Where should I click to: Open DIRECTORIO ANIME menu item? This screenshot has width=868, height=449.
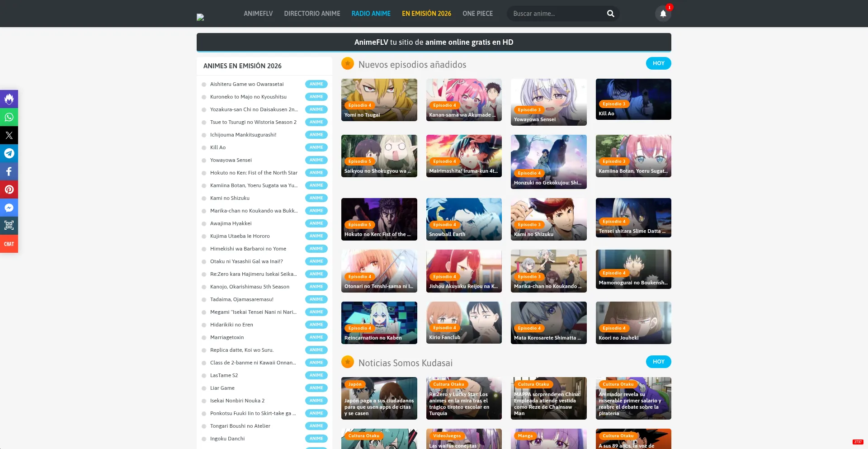tap(312, 14)
